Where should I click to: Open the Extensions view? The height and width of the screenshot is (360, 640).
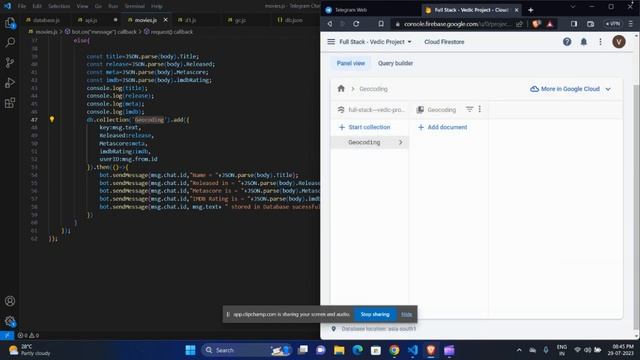pyautogui.click(x=10, y=102)
